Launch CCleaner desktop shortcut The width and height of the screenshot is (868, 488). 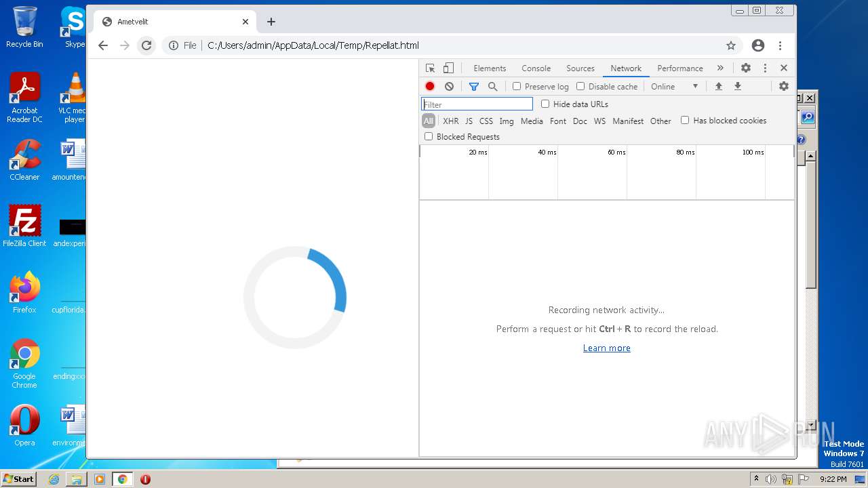tap(24, 161)
